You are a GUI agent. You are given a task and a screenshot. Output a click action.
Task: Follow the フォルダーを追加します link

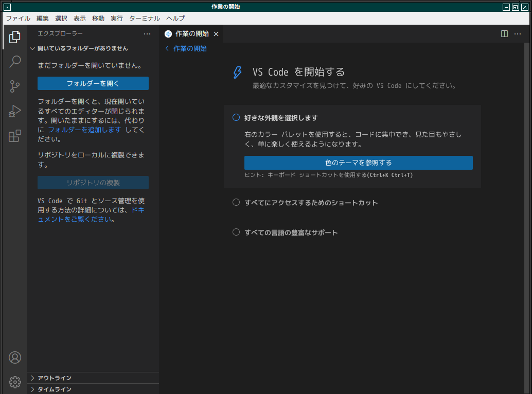pos(84,130)
